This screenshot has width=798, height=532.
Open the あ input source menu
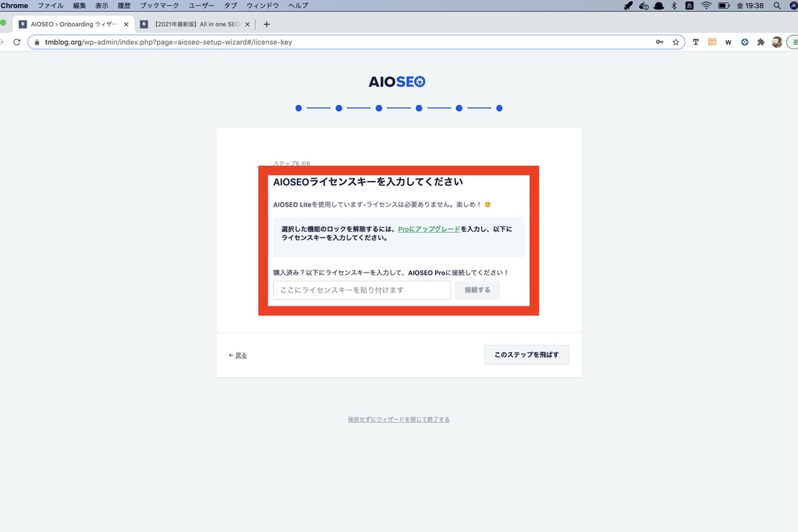click(689, 6)
